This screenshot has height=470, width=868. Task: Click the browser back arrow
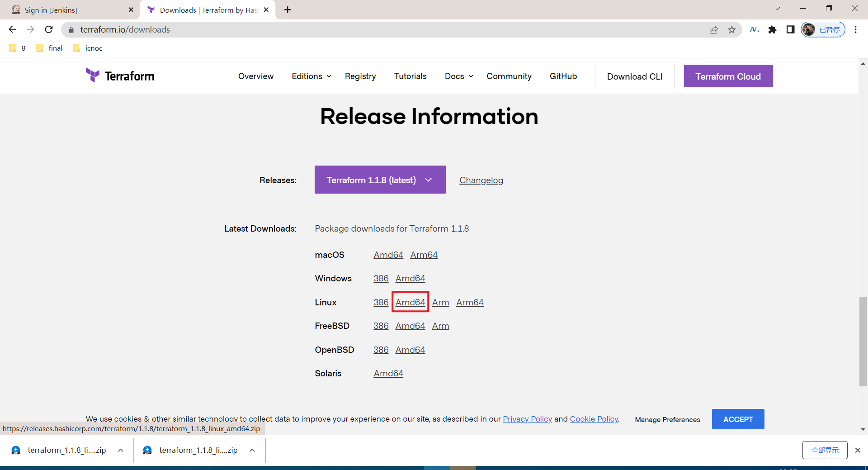12,29
